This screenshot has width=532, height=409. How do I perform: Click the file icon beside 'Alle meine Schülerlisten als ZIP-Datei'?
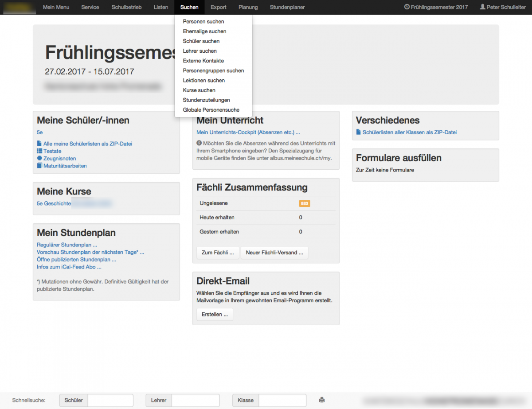point(39,144)
